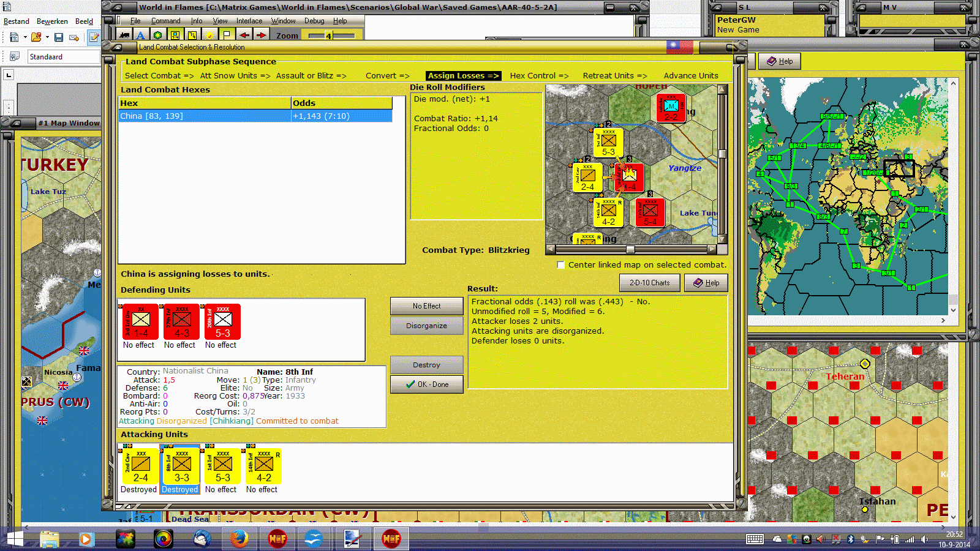Open File Explorer from the taskbar
This screenshot has width=980, height=551.
(x=50, y=539)
